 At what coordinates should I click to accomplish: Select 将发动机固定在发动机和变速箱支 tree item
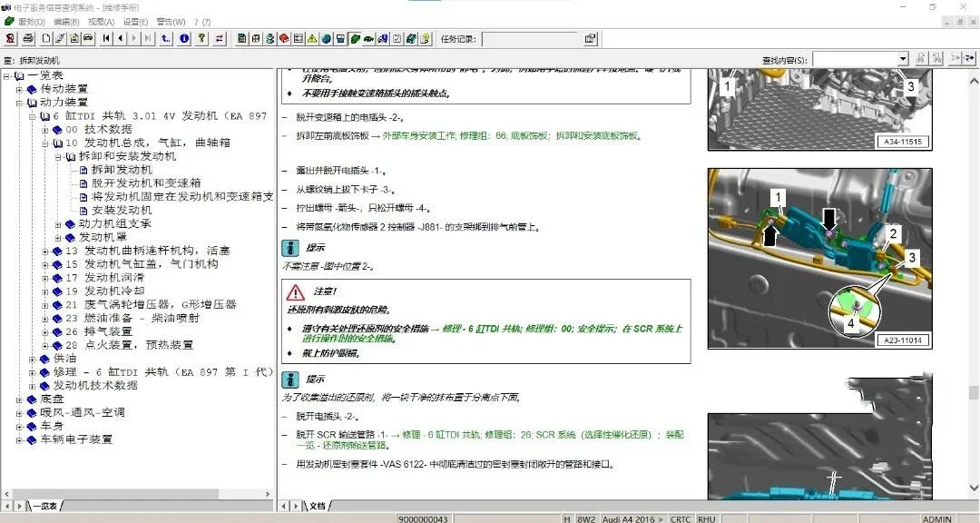pyautogui.click(x=182, y=197)
